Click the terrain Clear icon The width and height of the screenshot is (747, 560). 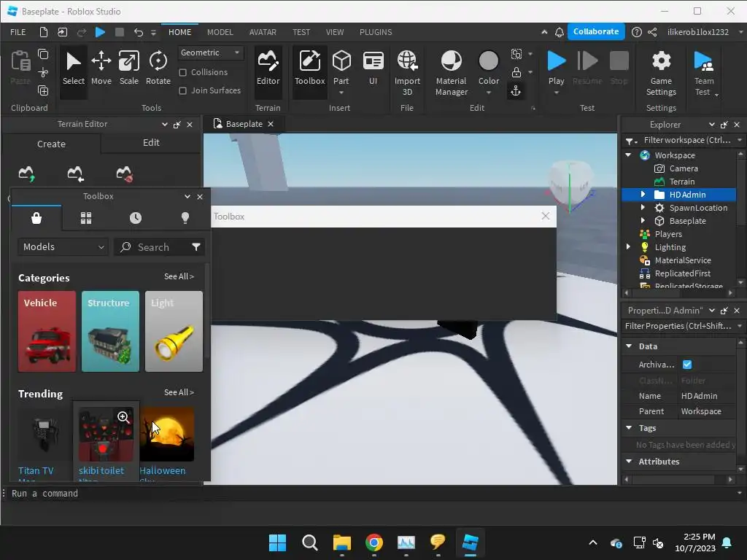click(x=124, y=174)
